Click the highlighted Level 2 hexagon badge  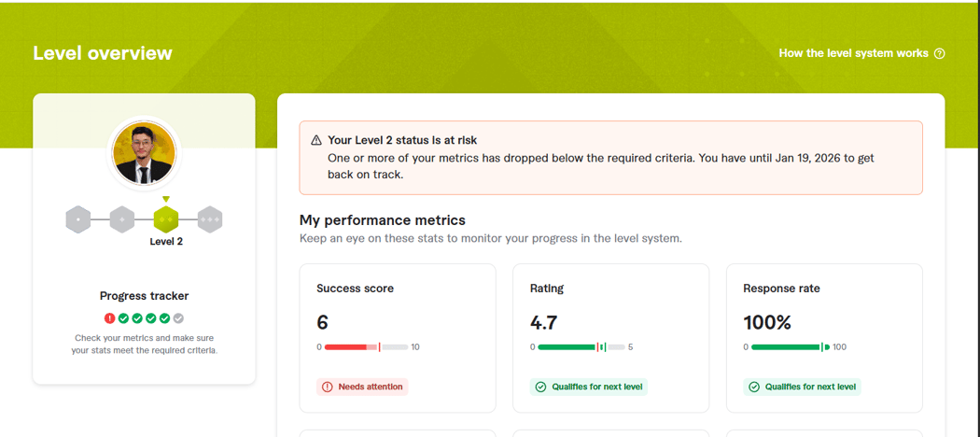(166, 220)
